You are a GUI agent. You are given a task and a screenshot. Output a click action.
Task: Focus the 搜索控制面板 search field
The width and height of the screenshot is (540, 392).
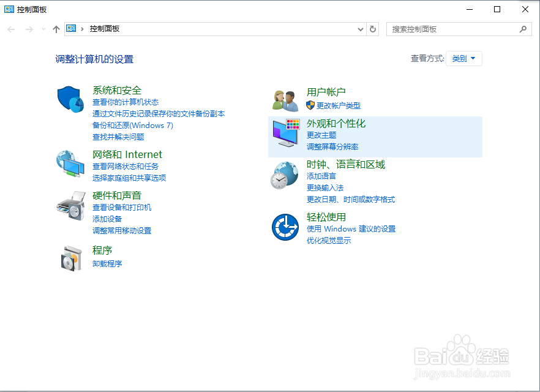tap(459, 29)
